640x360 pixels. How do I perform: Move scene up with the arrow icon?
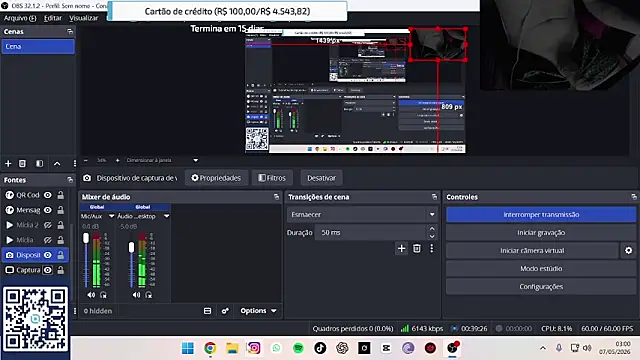[57, 164]
